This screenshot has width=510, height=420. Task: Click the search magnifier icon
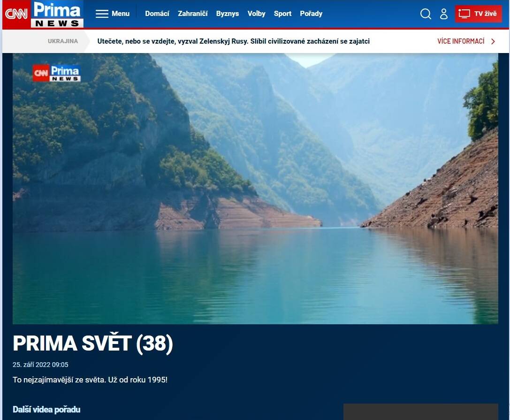click(426, 14)
